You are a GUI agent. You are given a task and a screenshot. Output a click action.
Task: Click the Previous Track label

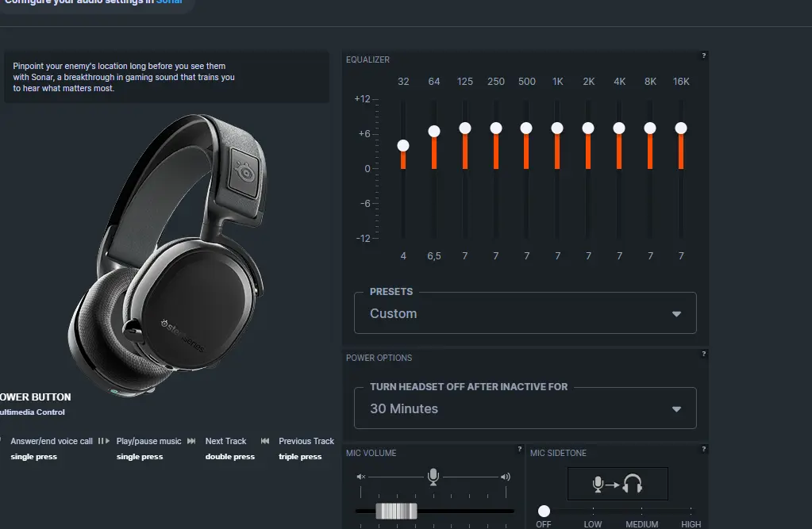pyautogui.click(x=306, y=441)
